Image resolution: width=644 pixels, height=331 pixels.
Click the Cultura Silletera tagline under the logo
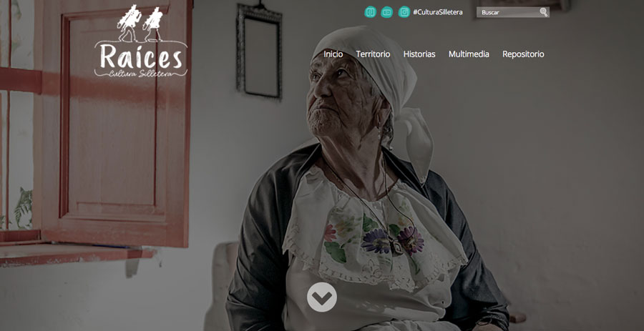tap(140, 74)
